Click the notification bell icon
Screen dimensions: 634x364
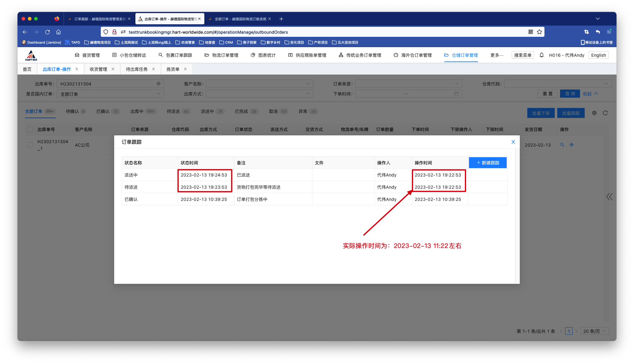[542, 55]
